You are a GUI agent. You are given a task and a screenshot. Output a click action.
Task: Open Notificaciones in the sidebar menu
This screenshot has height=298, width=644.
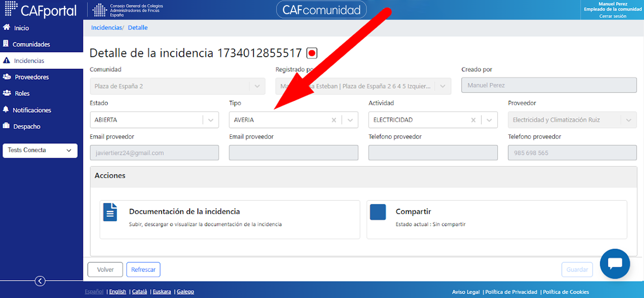pyautogui.click(x=31, y=110)
